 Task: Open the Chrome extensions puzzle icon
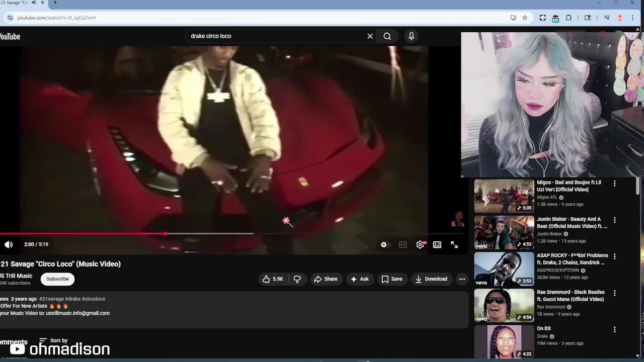tap(569, 18)
